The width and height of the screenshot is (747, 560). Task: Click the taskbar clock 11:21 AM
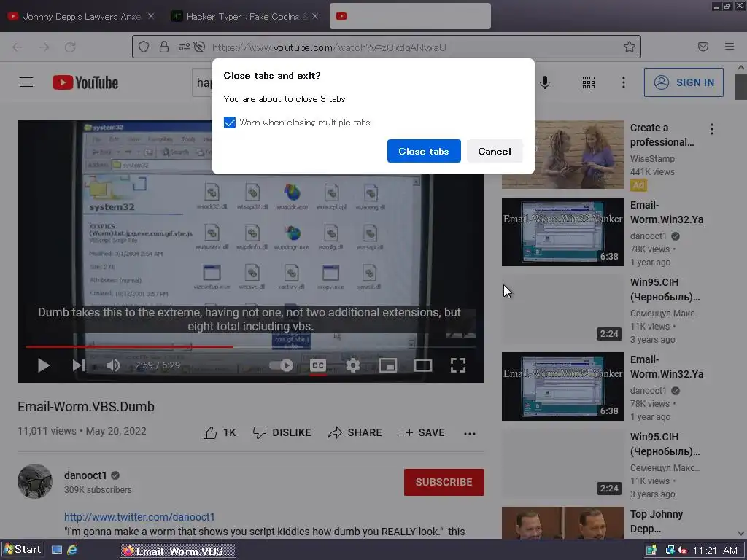[x=715, y=551]
